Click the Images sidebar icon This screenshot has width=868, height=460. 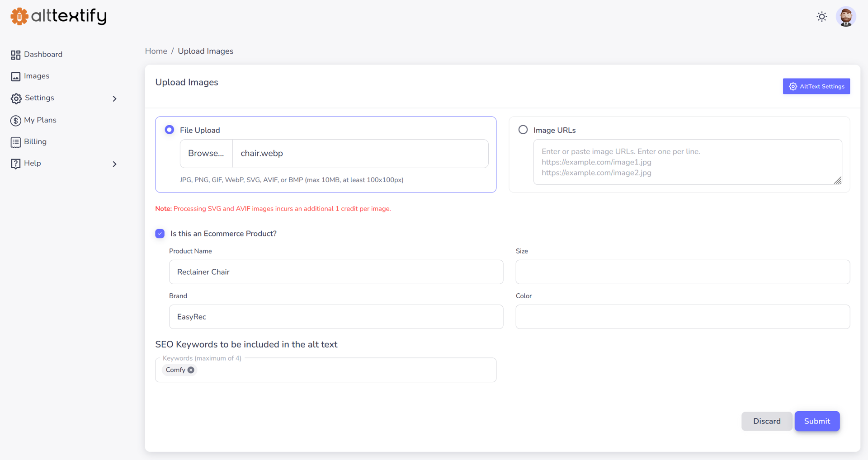[16, 76]
